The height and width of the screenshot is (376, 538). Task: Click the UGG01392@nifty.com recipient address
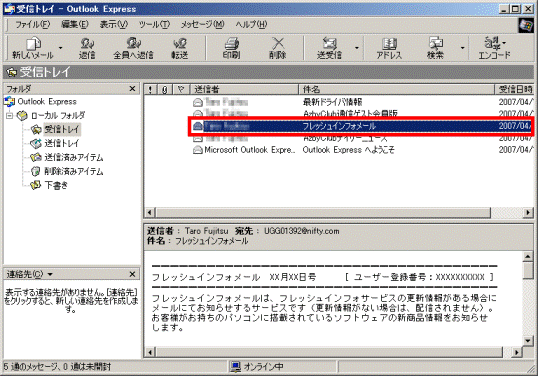pos(302,231)
